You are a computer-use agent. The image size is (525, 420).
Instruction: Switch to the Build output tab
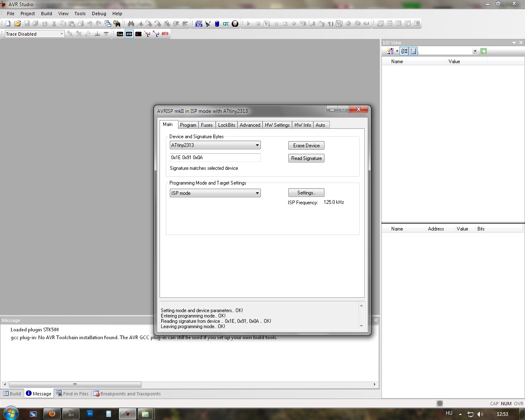tap(12, 394)
